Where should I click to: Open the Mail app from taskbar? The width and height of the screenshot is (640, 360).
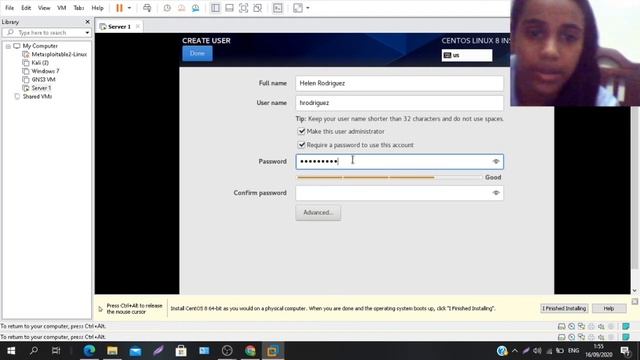(135, 351)
